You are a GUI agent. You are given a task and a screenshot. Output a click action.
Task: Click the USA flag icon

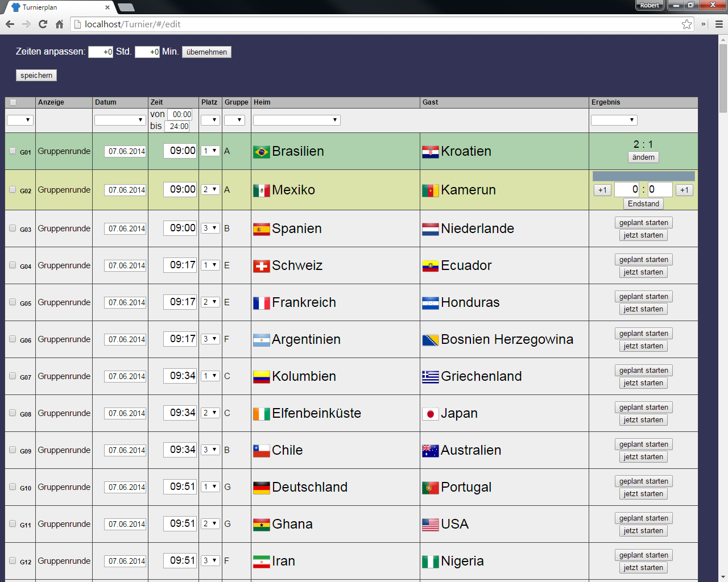click(431, 525)
